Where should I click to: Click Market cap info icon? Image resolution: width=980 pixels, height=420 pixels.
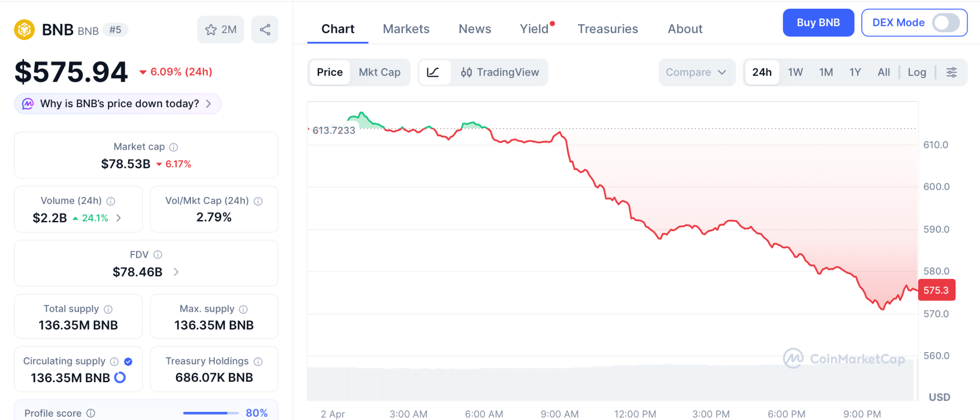point(174,147)
